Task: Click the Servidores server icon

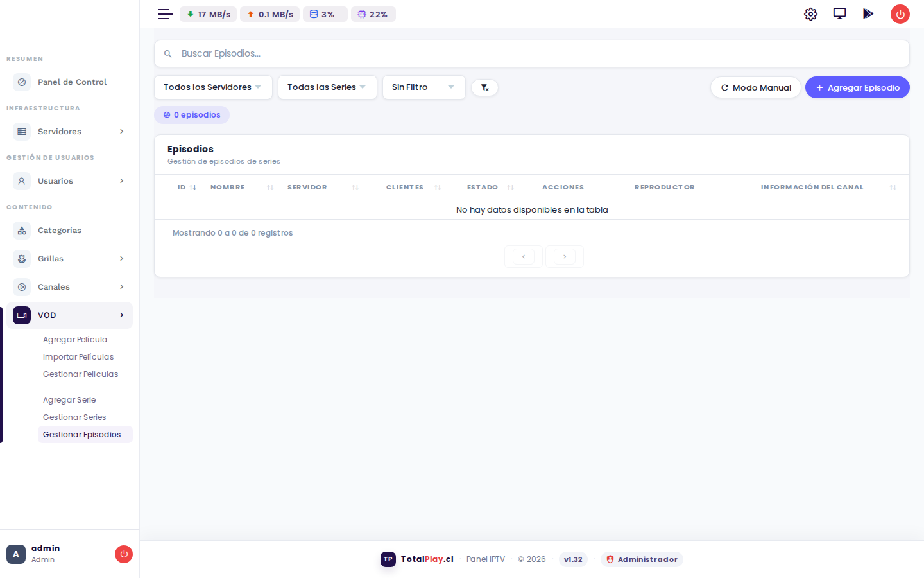Action: tap(22, 132)
